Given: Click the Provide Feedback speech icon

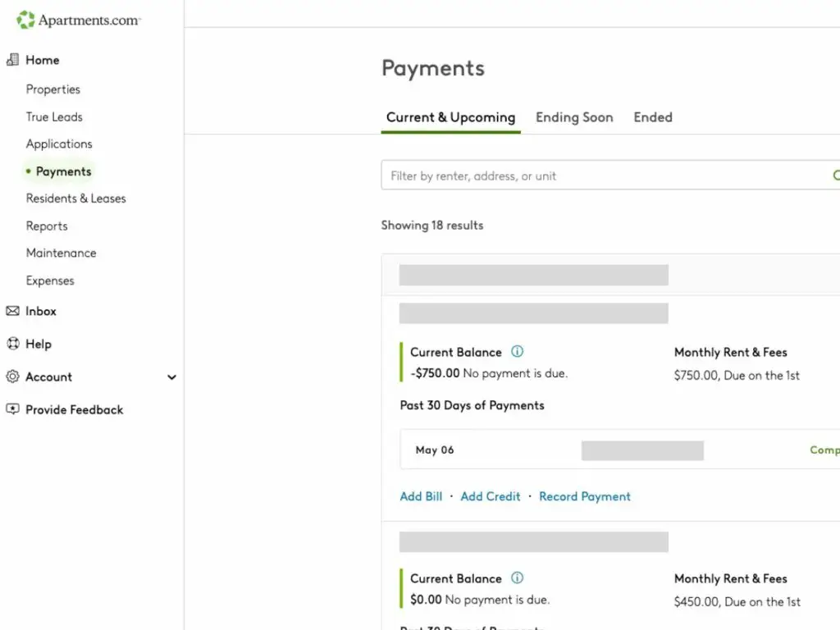Looking at the screenshot, I should click(12, 409).
